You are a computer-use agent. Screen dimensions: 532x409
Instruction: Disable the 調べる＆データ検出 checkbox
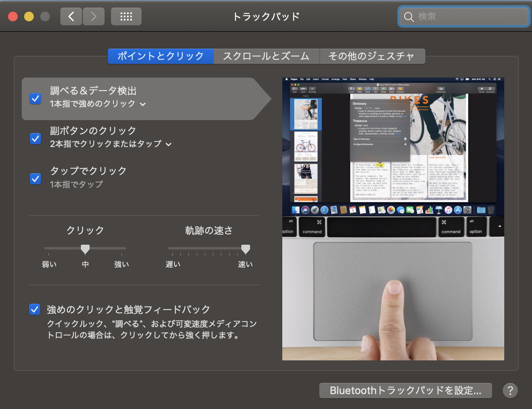pos(35,98)
